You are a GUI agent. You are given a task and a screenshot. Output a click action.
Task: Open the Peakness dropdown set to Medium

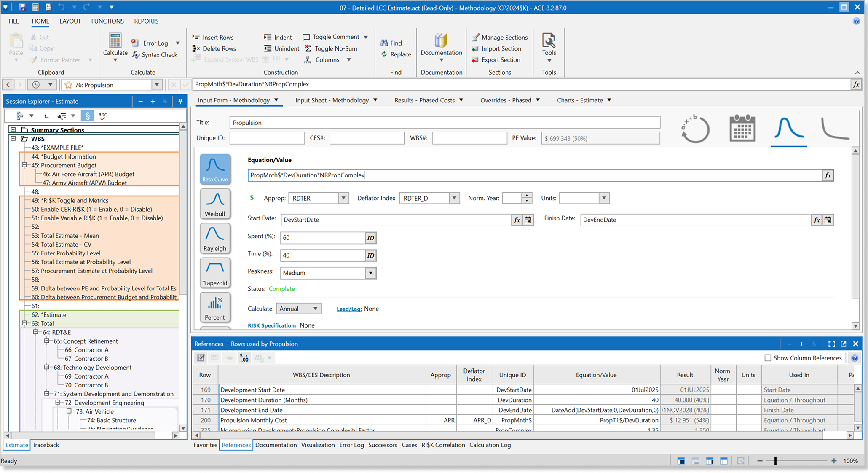pyautogui.click(x=370, y=273)
